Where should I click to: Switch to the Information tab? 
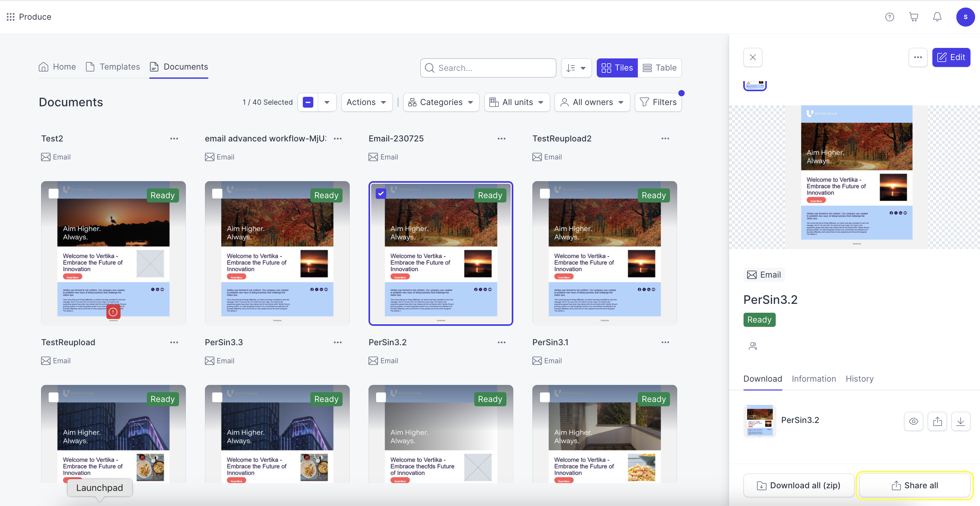click(814, 379)
